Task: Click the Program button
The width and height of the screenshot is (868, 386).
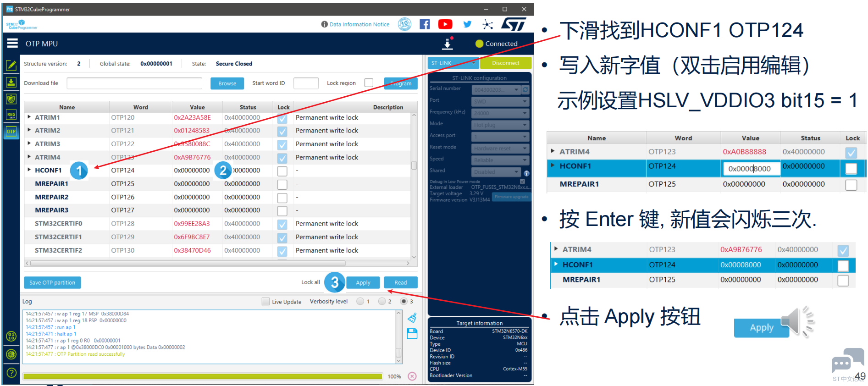Action: (x=401, y=83)
